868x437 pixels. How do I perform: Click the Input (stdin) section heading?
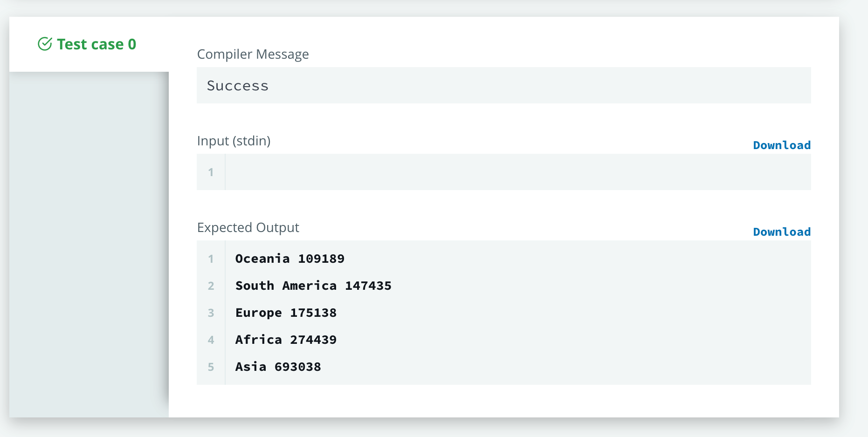click(x=234, y=141)
